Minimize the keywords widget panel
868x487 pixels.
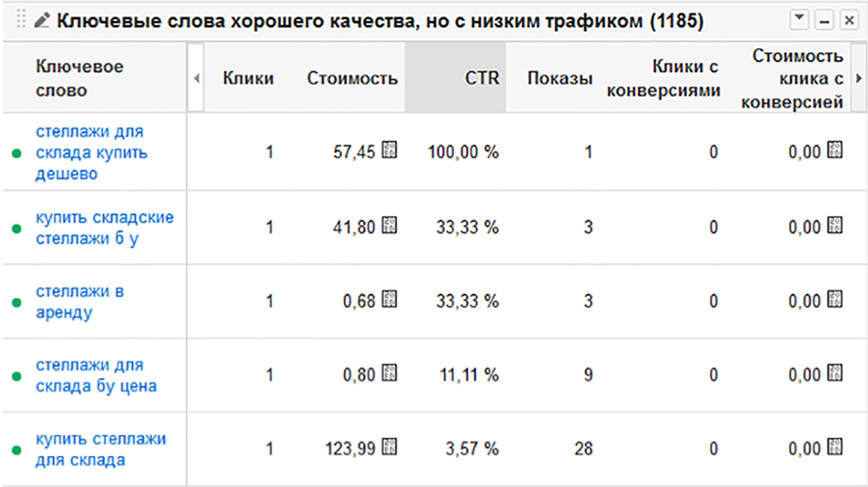[x=825, y=20]
